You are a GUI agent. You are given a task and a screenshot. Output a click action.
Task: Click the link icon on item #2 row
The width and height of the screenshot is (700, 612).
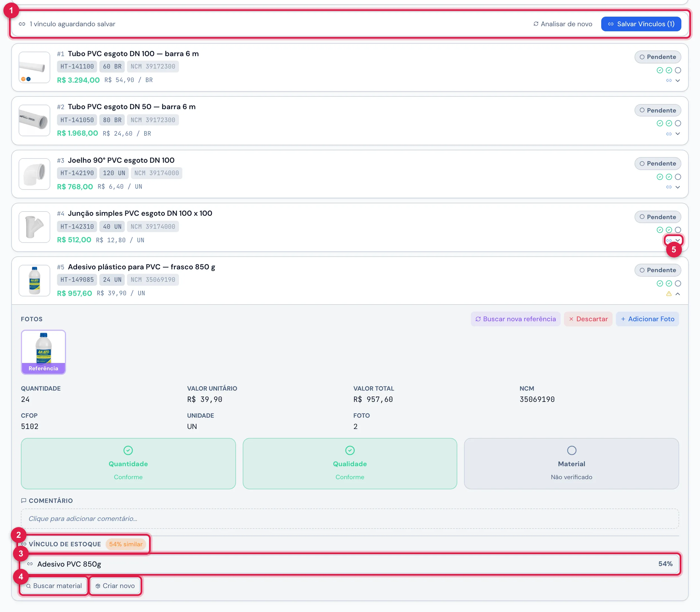669,134
